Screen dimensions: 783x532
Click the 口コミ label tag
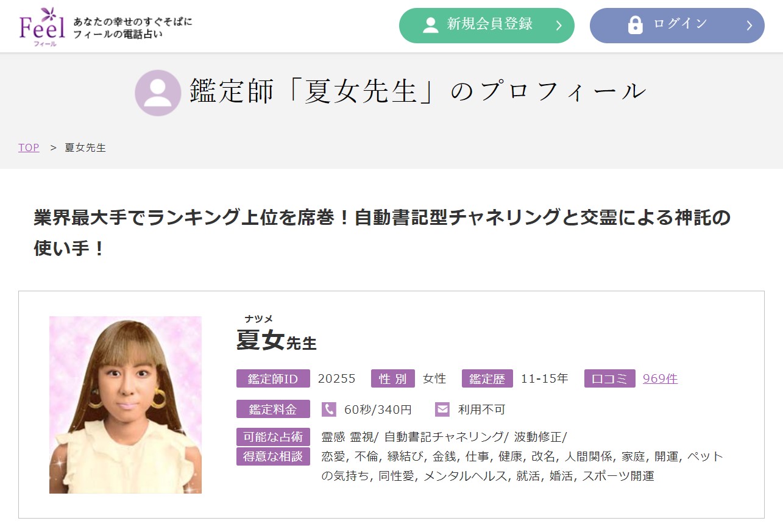click(609, 378)
